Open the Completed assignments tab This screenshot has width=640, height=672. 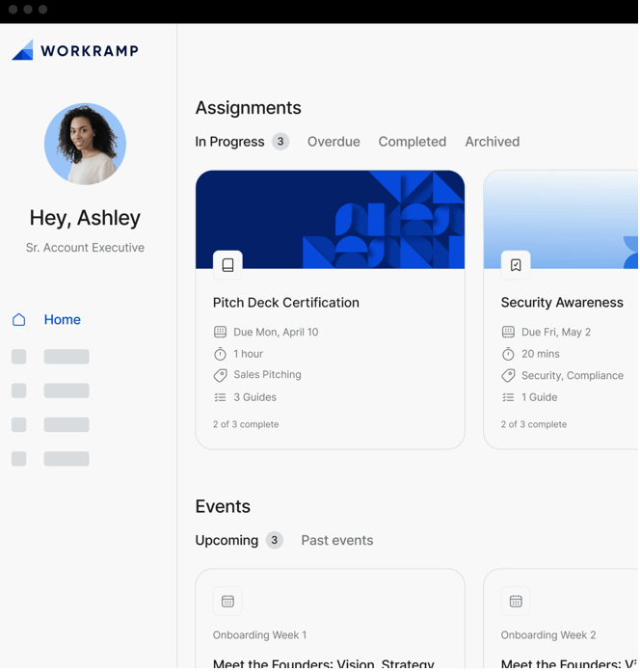pyautogui.click(x=412, y=142)
